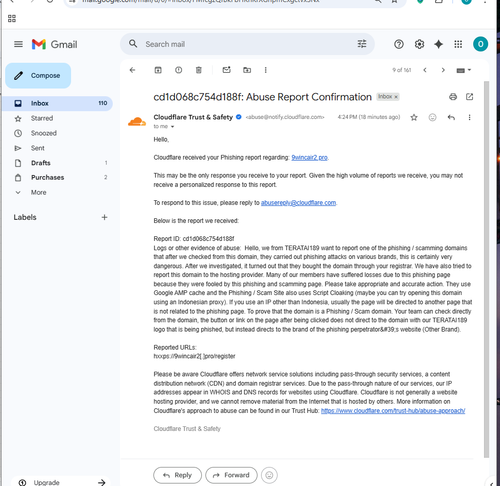500x486 pixels.
Task: Go to the older message arrow
Action: (443, 70)
